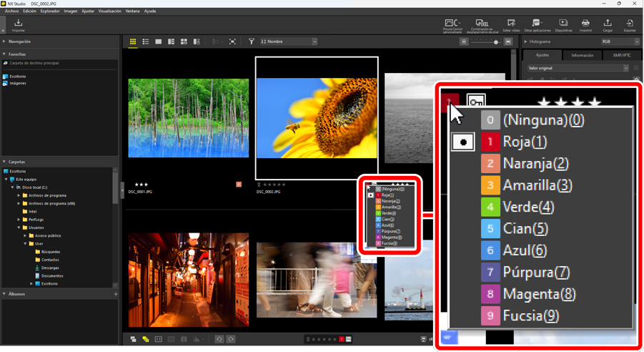Switch to the Información tab
Image resolution: width=644 pixels, height=352 pixels.
582,55
